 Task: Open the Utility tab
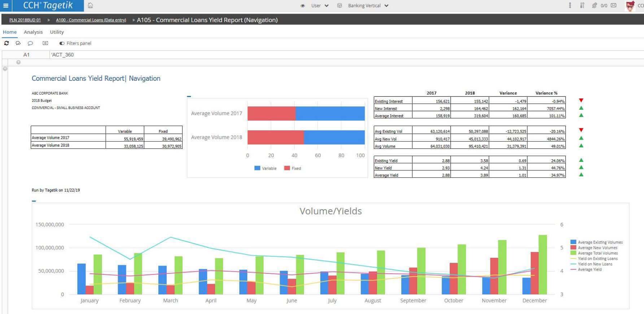[x=57, y=32]
